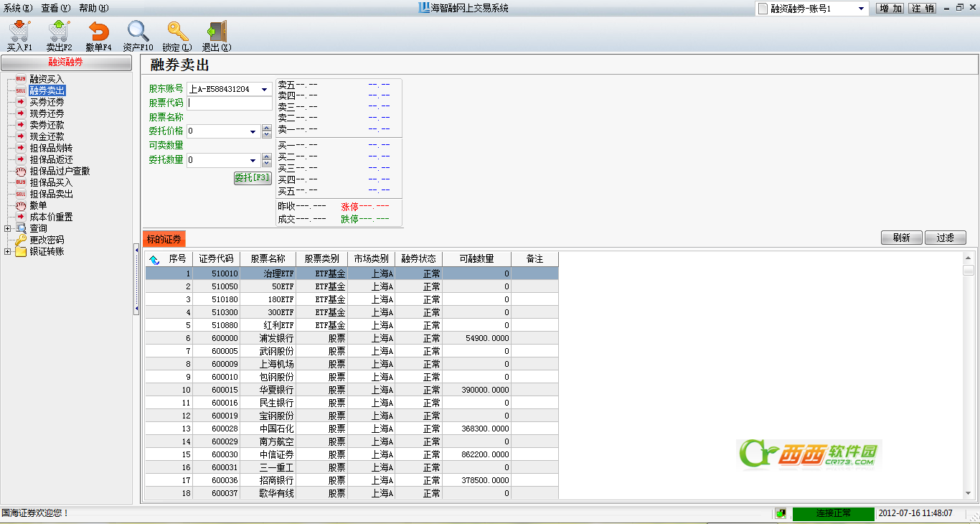Select 现金还款 in the sidebar tree
The width and height of the screenshot is (980, 524).
pos(47,136)
